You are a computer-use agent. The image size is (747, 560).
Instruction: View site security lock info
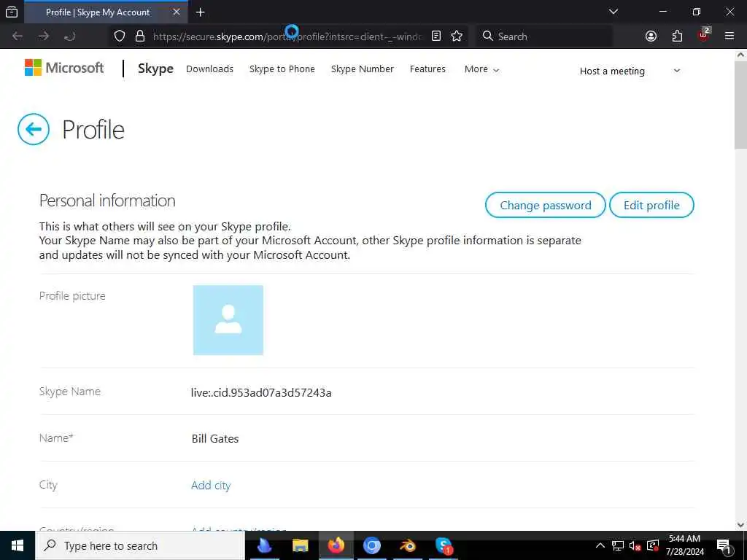140,36
